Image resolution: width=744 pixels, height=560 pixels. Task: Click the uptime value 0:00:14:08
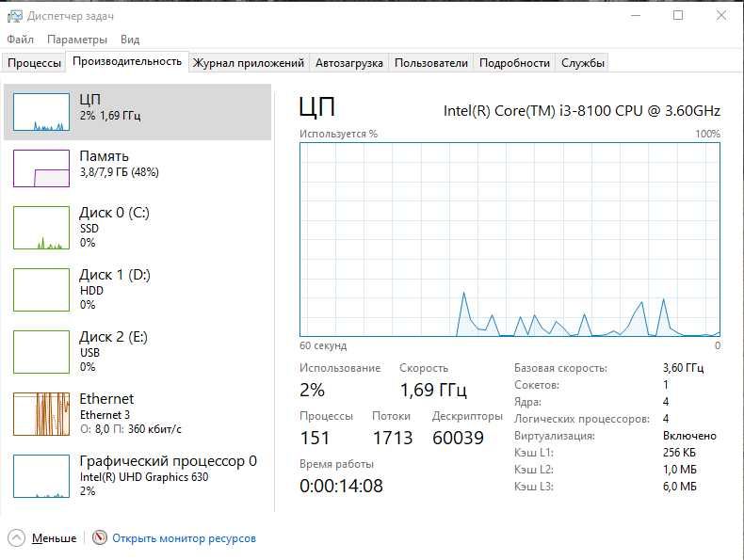point(341,486)
